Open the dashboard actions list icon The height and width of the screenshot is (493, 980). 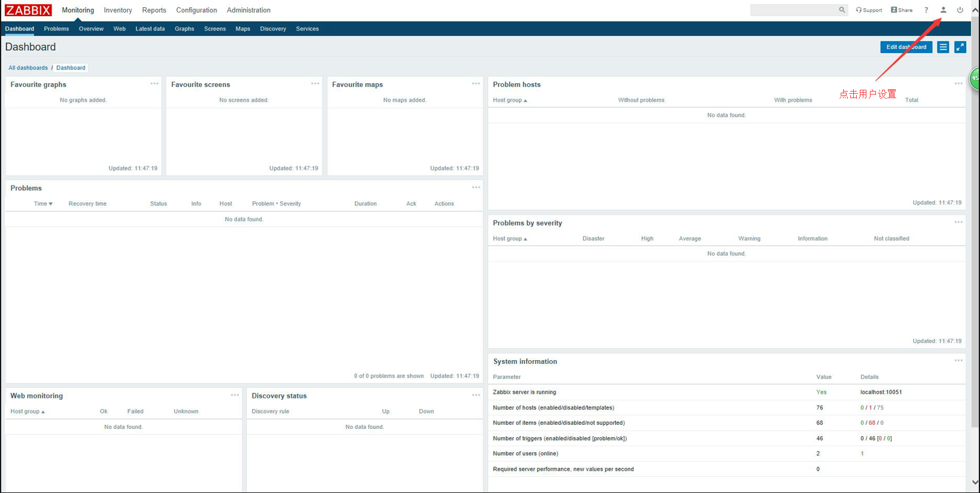click(x=943, y=47)
